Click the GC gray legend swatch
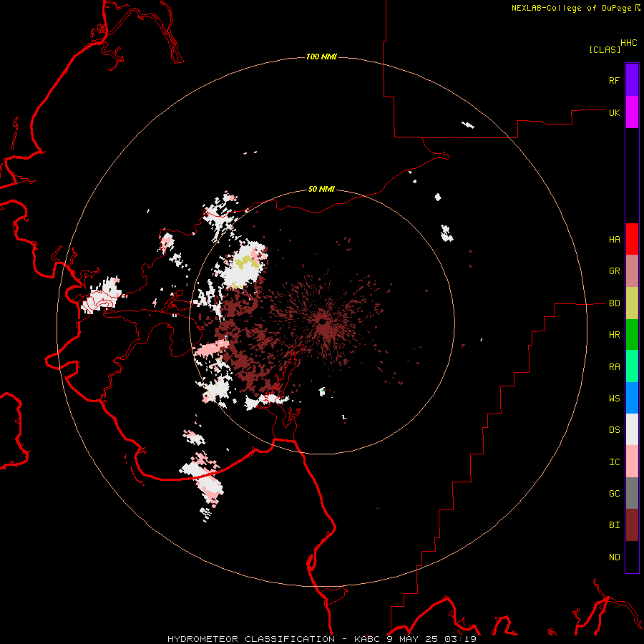The width and height of the screenshot is (644, 644). pyautogui.click(x=632, y=493)
